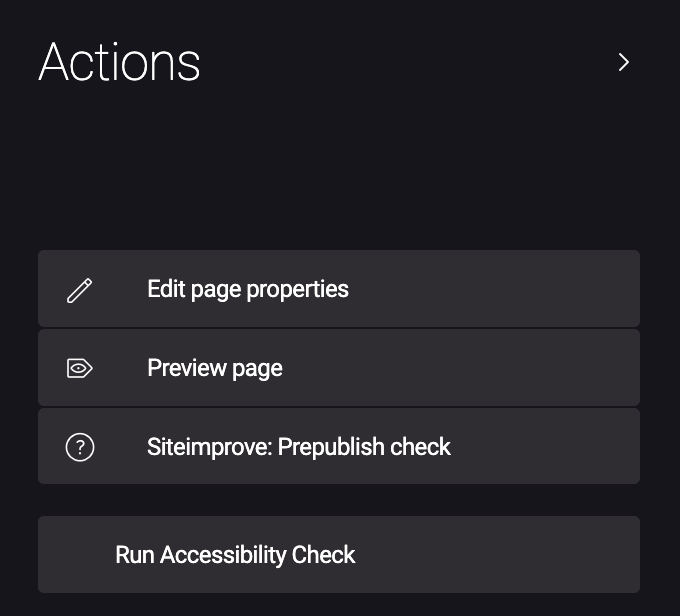Click the Actions panel heading
Viewport: 680px width, 616px height.
click(119, 62)
